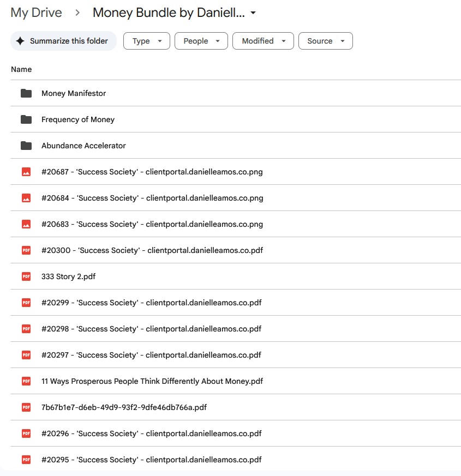461x476 pixels.
Task: Open the Source filter dropdown
Action: pyautogui.click(x=325, y=41)
